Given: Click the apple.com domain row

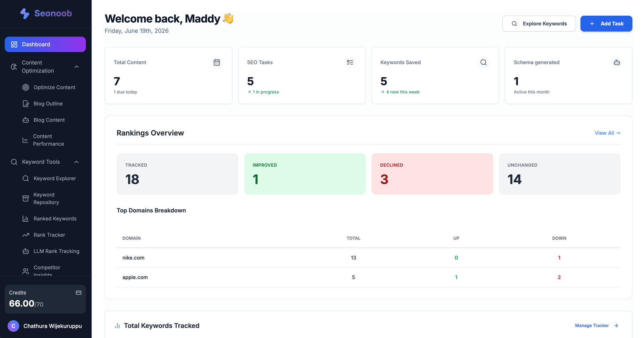Looking at the screenshot, I should point(368,278).
